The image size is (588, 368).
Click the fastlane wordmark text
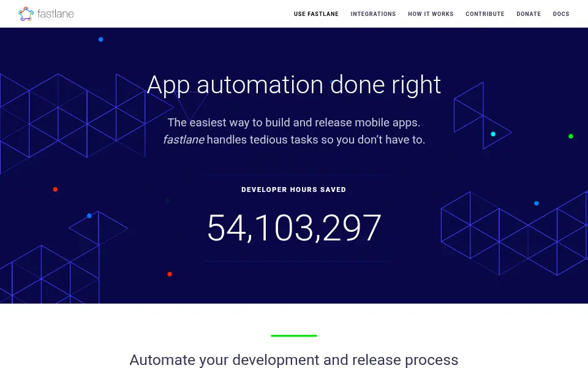click(x=56, y=14)
